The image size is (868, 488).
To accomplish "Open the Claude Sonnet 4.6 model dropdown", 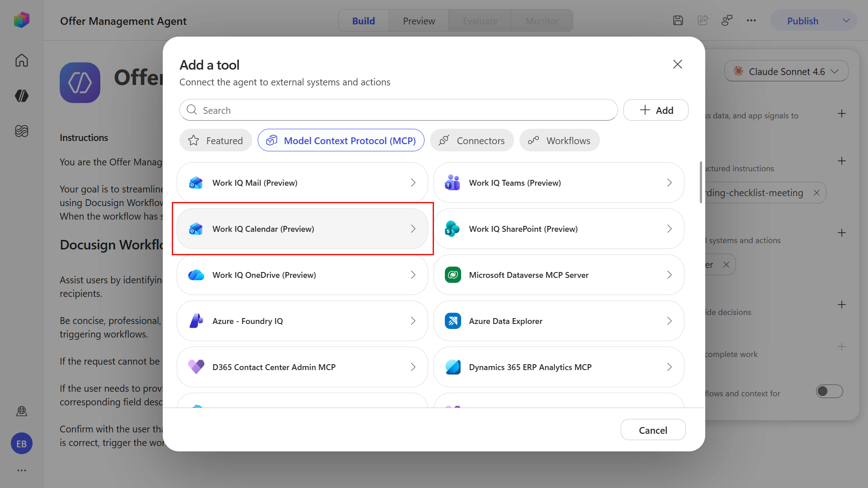I will point(786,71).
